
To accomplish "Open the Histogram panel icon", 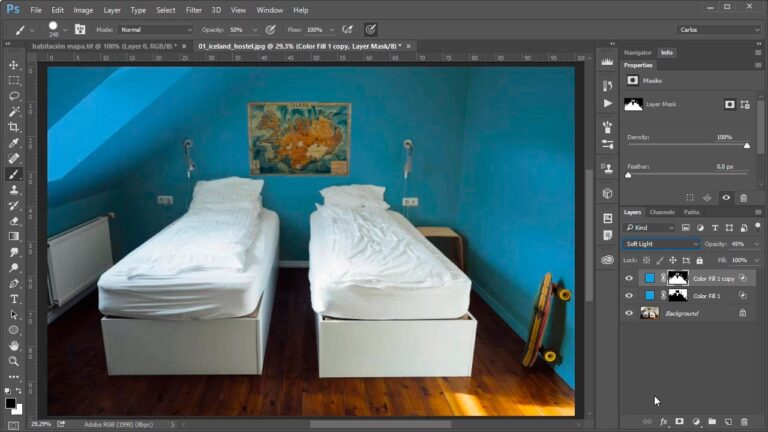I will [607, 62].
